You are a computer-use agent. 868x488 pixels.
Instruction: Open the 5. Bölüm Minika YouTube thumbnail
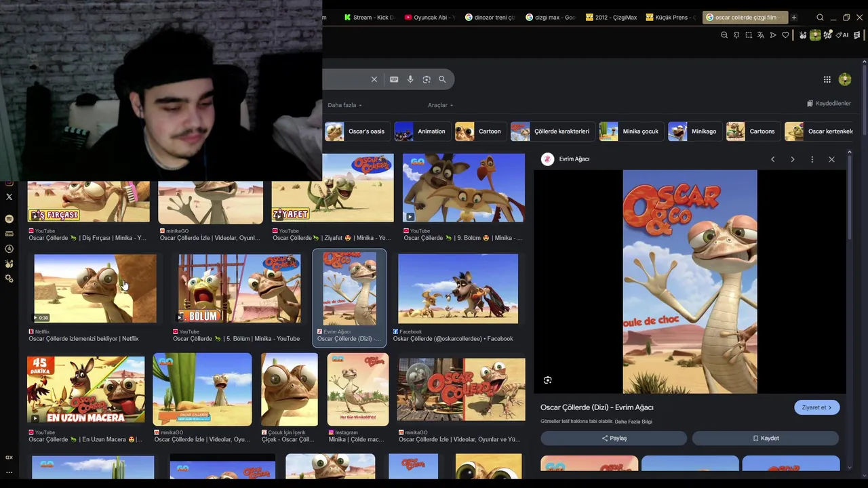point(239,289)
